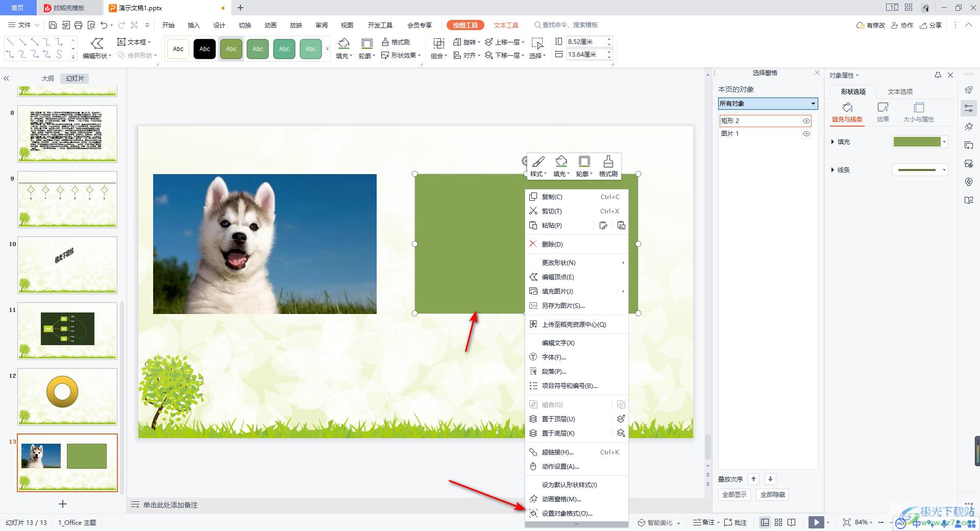Image resolution: width=980 pixels, height=531 pixels.
Task: Switch to 文本工具 tab
Action: coord(506,25)
